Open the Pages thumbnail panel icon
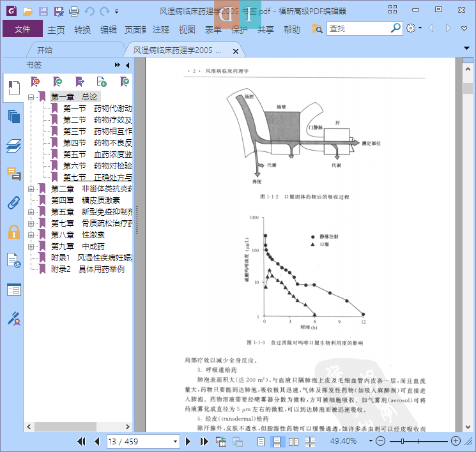The image size is (476, 452). (14, 116)
